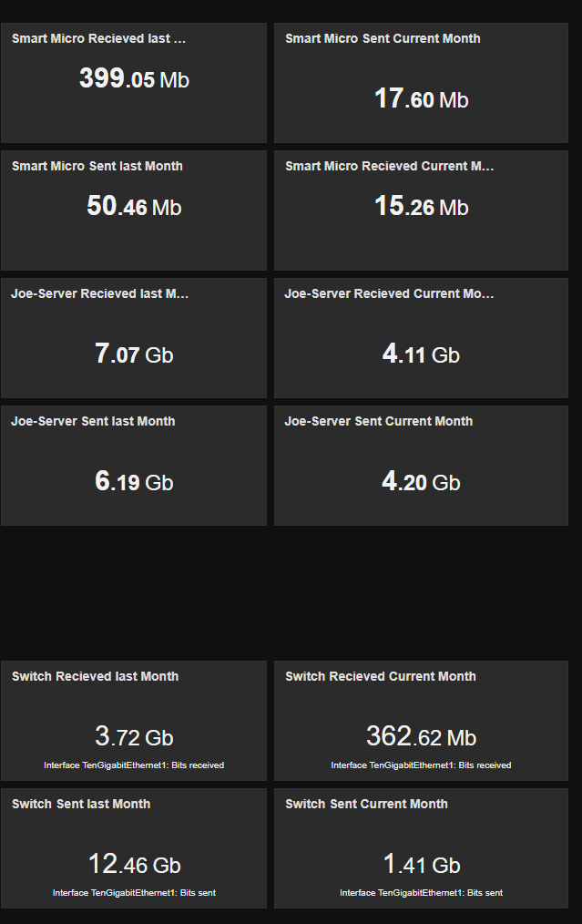
Task: Open the Smart Micro Recieved last month panel title menu
Action: [98, 39]
